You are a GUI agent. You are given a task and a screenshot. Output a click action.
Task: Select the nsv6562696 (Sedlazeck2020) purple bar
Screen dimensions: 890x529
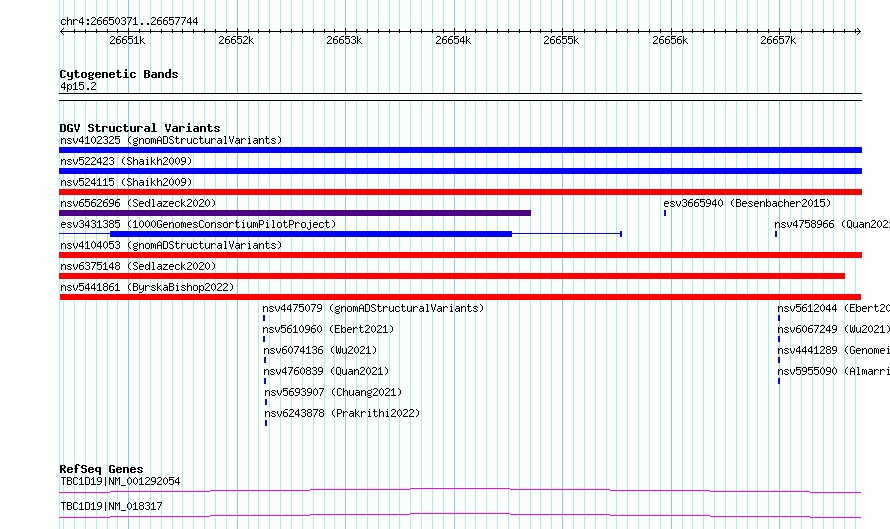pos(295,213)
